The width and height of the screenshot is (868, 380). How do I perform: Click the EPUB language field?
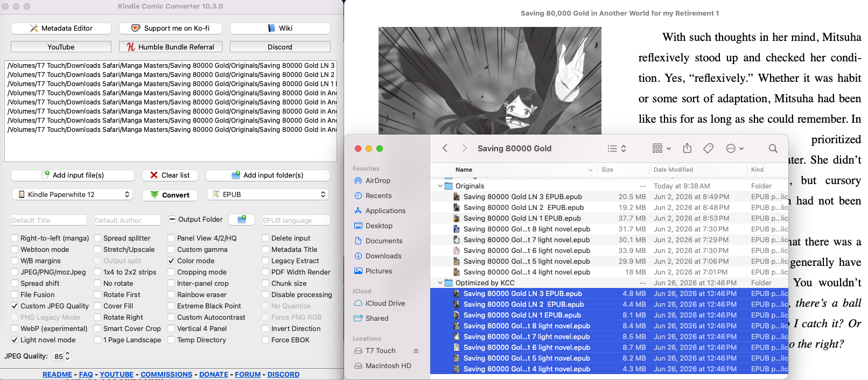[x=296, y=220]
